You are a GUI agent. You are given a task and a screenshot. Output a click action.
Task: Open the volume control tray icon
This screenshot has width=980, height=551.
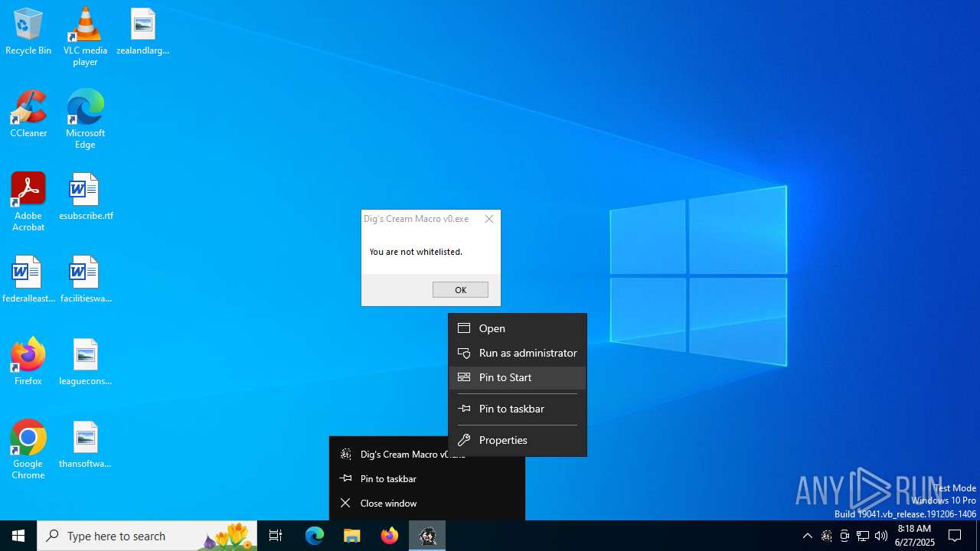[881, 536]
